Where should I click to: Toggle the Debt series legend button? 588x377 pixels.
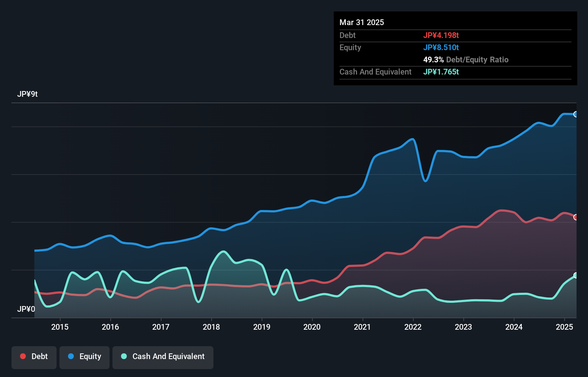click(34, 357)
